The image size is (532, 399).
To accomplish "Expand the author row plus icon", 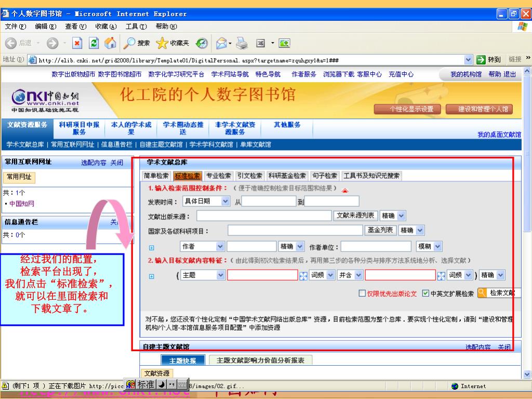I will (x=151, y=248).
